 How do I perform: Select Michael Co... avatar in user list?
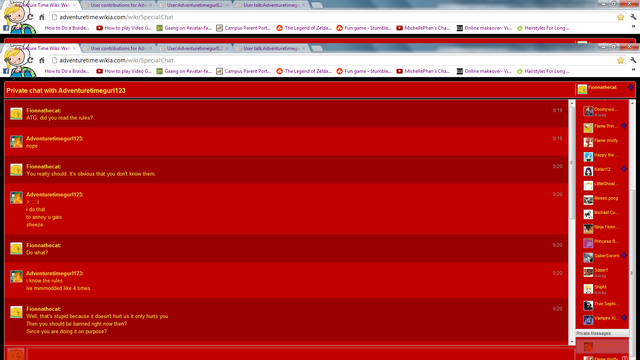tap(588, 214)
